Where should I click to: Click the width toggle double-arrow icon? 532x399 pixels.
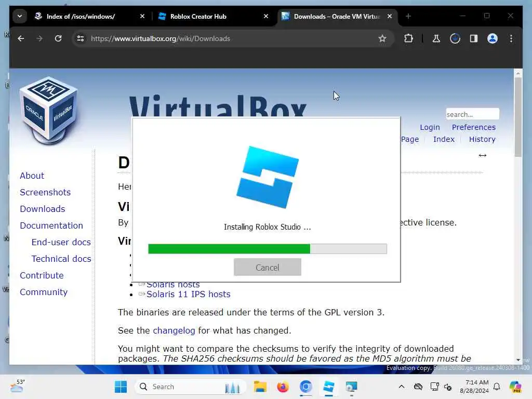point(483,155)
